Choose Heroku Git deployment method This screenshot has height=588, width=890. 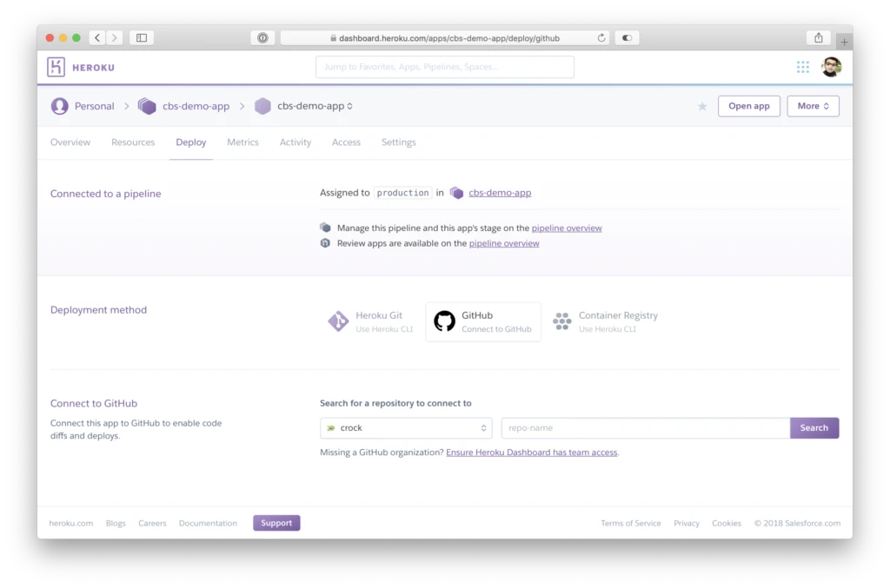point(370,321)
